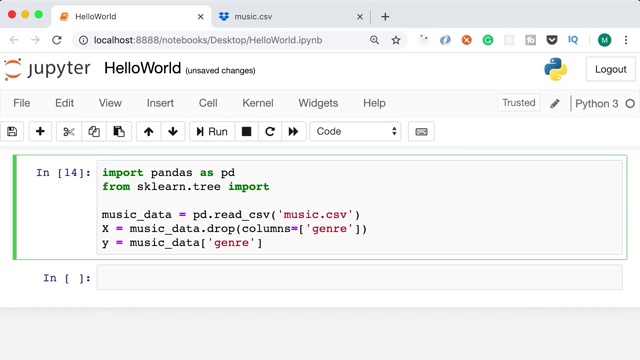Screen dimensions: 640x360
Task: Go back in browser history
Action: coord(14,40)
